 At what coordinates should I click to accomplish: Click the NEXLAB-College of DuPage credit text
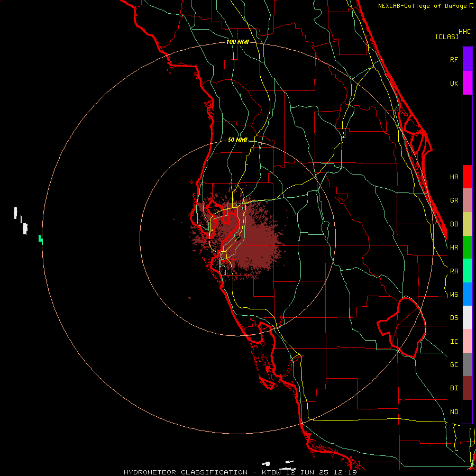(422, 6)
